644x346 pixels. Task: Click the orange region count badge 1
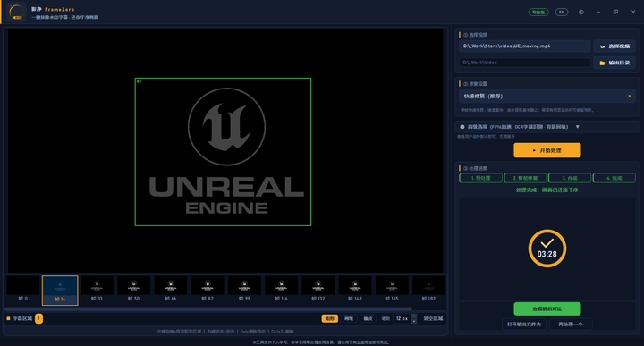(x=38, y=318)
